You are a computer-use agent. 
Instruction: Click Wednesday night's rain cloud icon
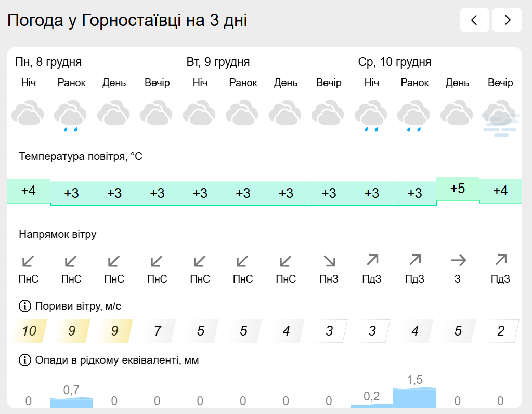pyautogui.click(x=371, y=115)
